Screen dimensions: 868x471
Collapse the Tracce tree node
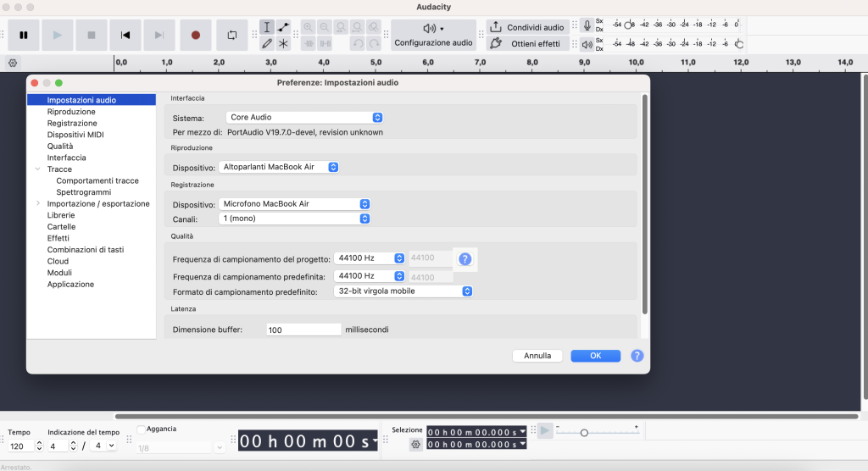[x=37, y=169]
